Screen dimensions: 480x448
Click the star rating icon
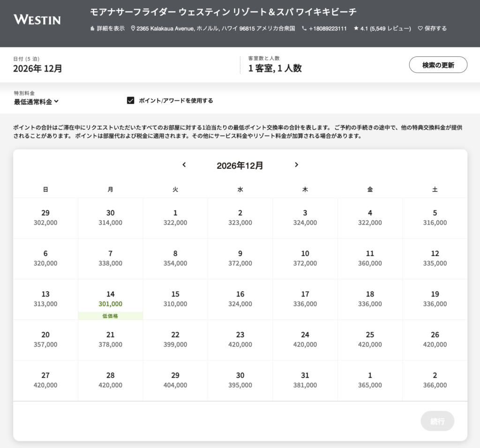pyautogui.click(x=356, y=28)
